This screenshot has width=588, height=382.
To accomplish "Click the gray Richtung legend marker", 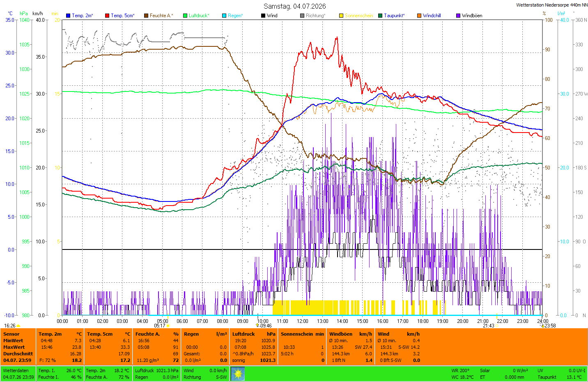I will click(x=302, y=16).
